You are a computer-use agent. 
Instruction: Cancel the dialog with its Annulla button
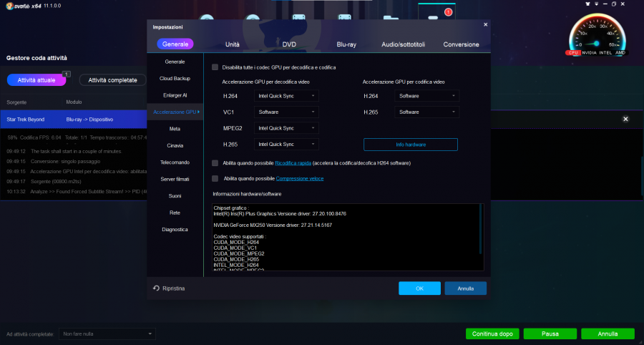point(465,288)
